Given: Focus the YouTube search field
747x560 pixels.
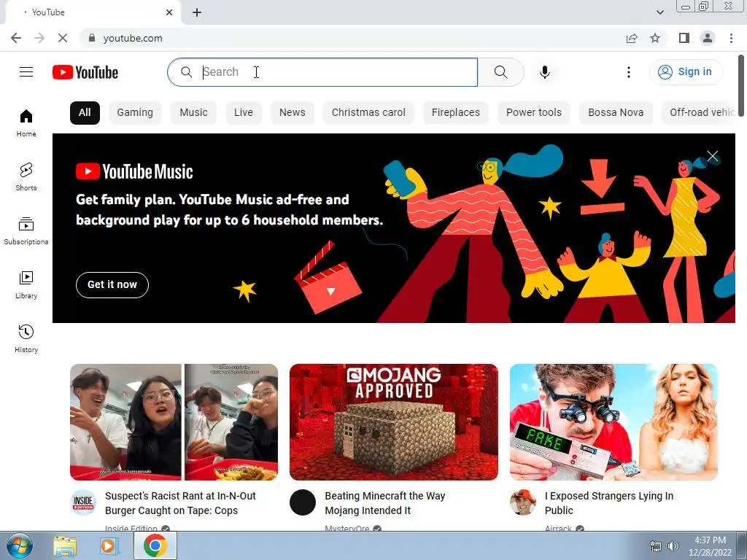Looking at the screenshot, I should 322,72.
